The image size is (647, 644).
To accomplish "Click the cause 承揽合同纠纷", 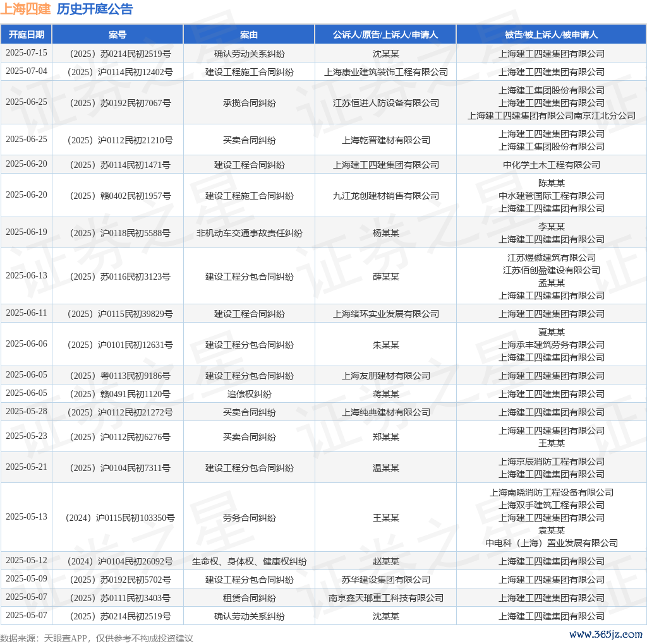I will [249, 103].
